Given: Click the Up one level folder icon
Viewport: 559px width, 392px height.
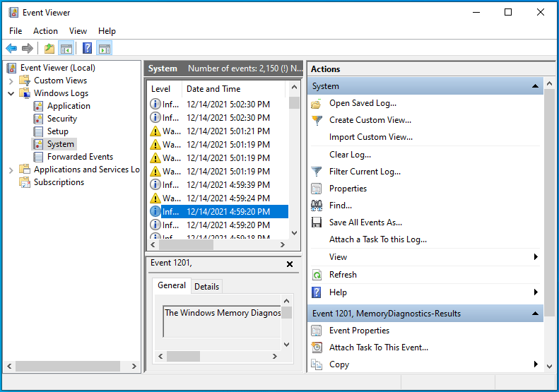Looking at the screenshot, I should [x=49, y=48].
